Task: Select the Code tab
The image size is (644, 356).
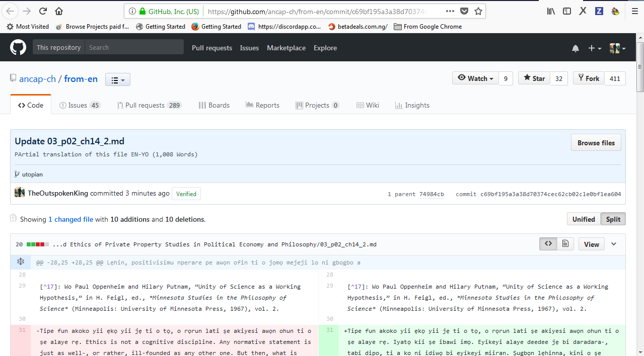Action: (x=31, y=105)
